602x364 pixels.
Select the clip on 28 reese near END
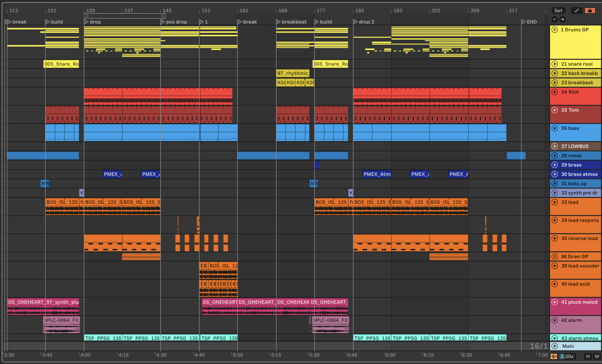[x=516, y=156]
